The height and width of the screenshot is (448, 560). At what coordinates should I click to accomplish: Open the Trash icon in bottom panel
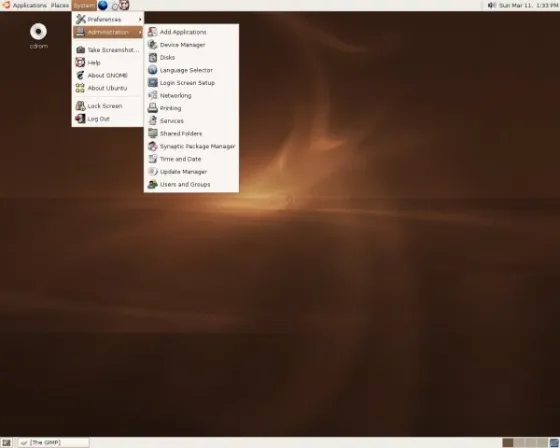(x=554, y=443)
